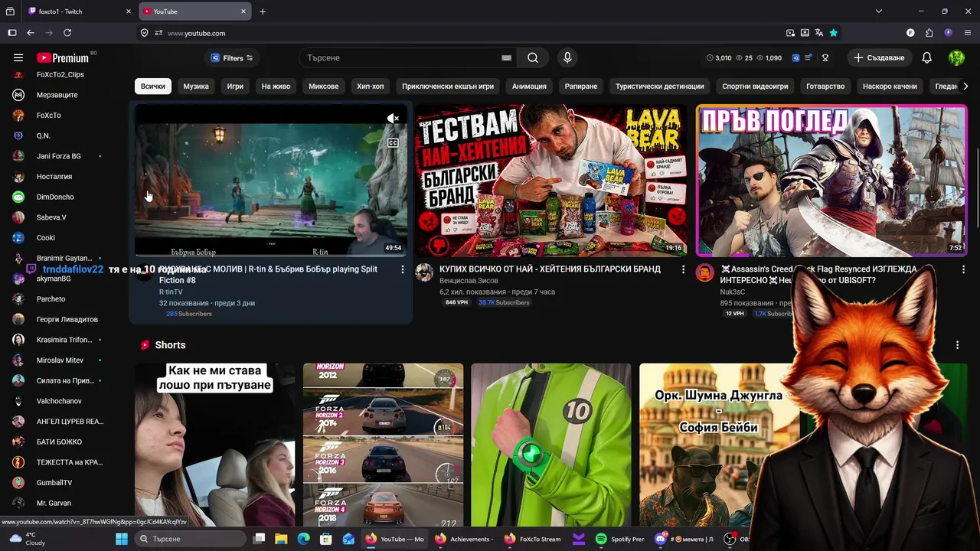Open File Explorer from taskbar

[281, 539]
